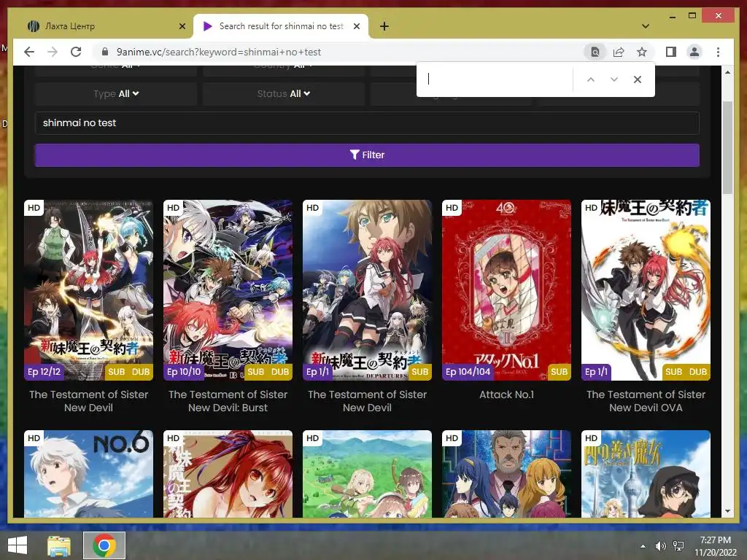Open the DEPARTURES Ep 1/1 poster
The image size is (747, 560).
[367, 289]
